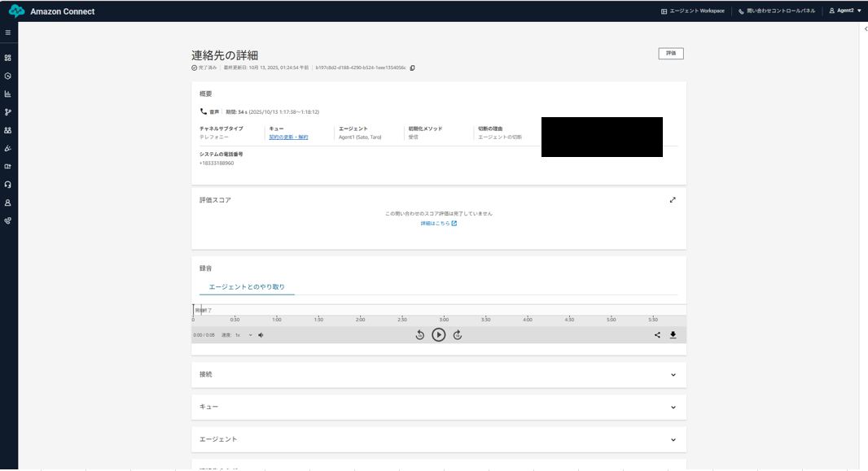This screenshot has width=868, height=471.
Task: Click the エージェントの切断 value
Action: pyautogui.click(x=500, y=137)
